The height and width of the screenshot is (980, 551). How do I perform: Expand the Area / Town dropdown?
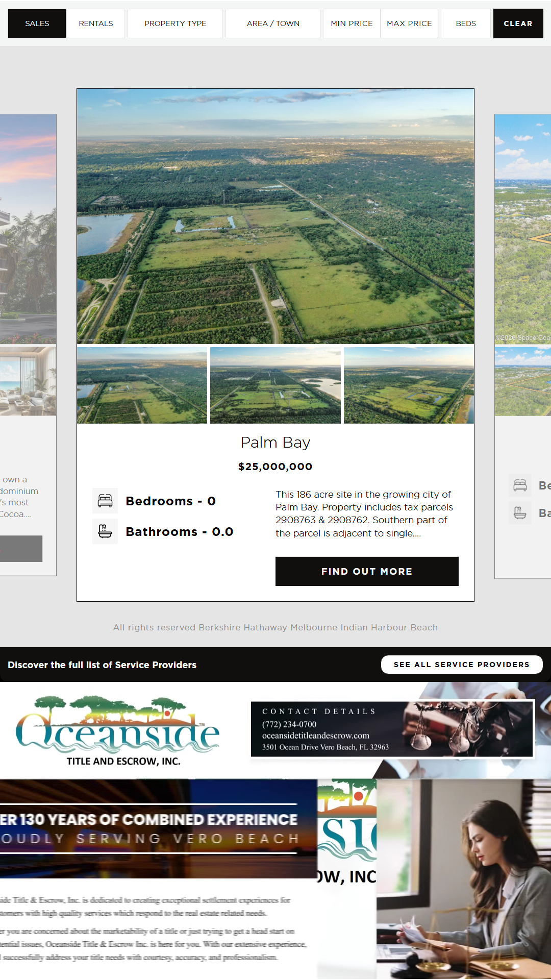click(x=273, y=23)
